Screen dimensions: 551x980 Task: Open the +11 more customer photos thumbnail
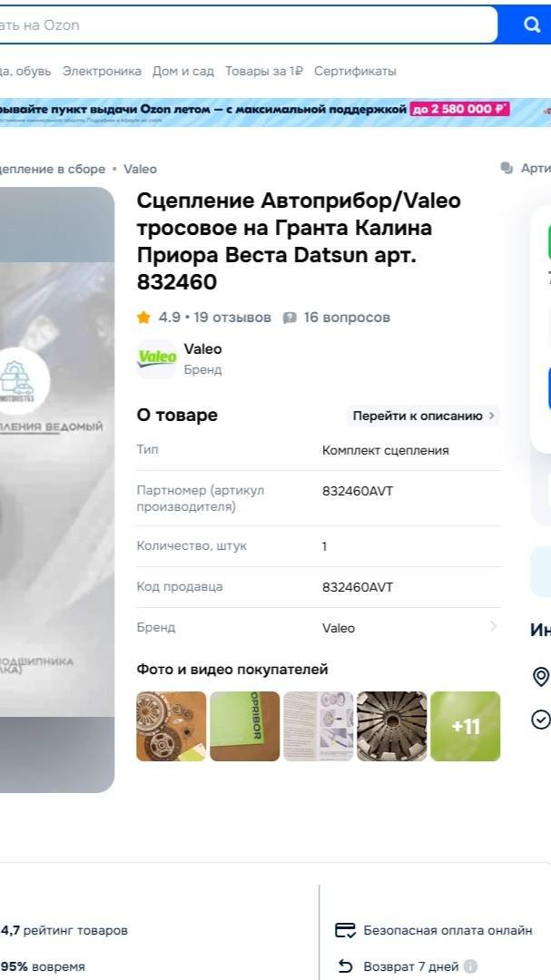pos(466,726)
